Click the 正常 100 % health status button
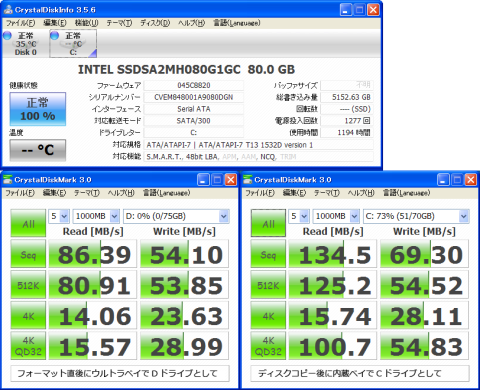 (38, 109)
